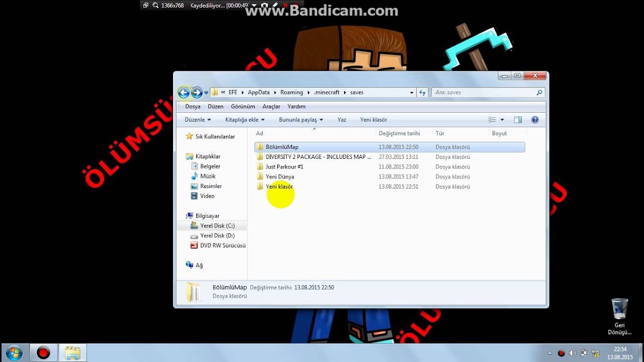
Task: Open Sık Kullanılanlar in the sidebar
Action: coord(215,137)
